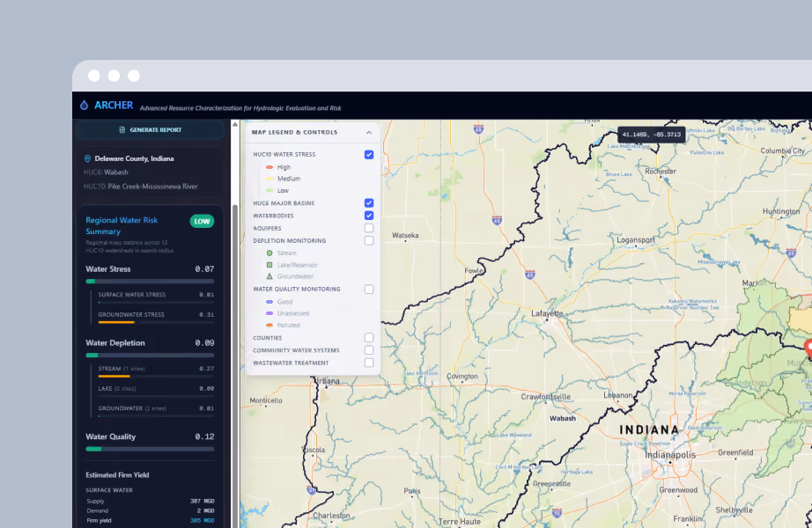Click the Demand 2 MGD value

pyautogui.click(x=205, y=510)
